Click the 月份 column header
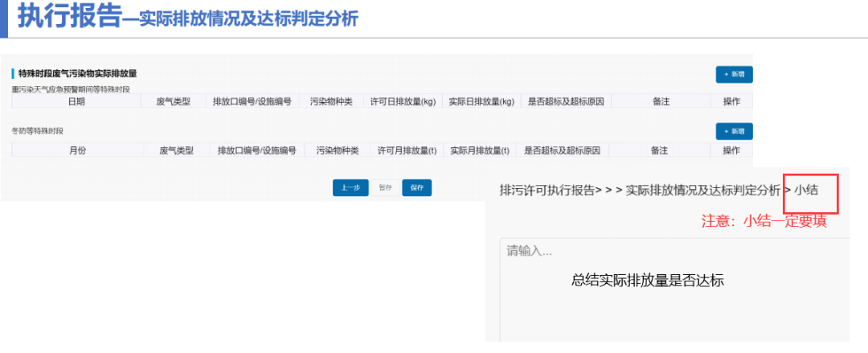Viewport: 868px width, 353px height. (x=77, y=150)
